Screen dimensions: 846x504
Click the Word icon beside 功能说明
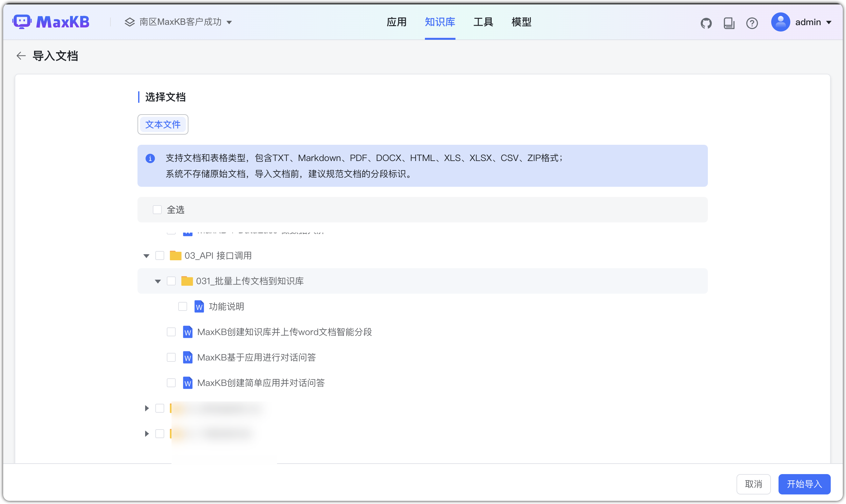tap(199, 306)
